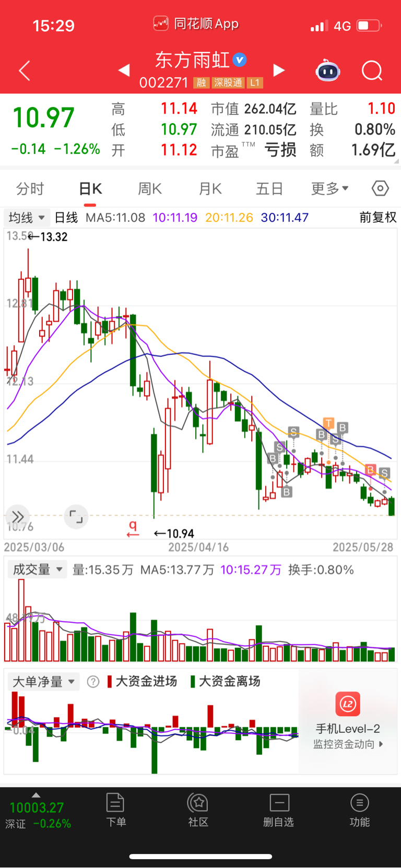Switch to next stock with right triangle
The height and width of the screenshot is (868, 401).
click(x=279, y=70)
